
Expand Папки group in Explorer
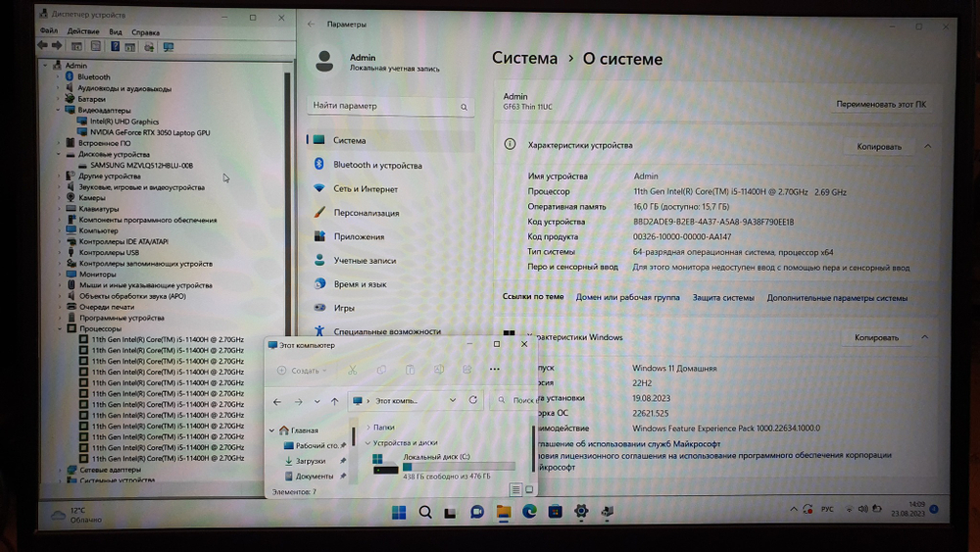(367, 427)
